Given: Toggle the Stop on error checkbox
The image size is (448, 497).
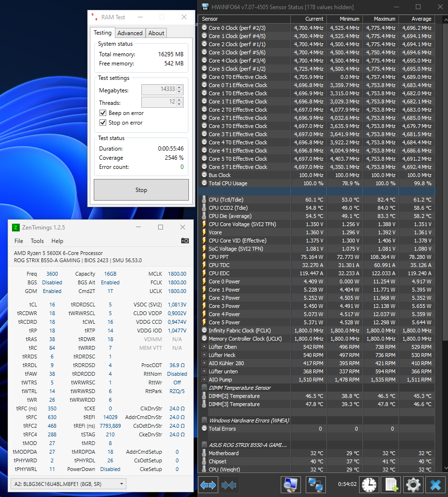Looking at the screenshot, I should point(103,123).
